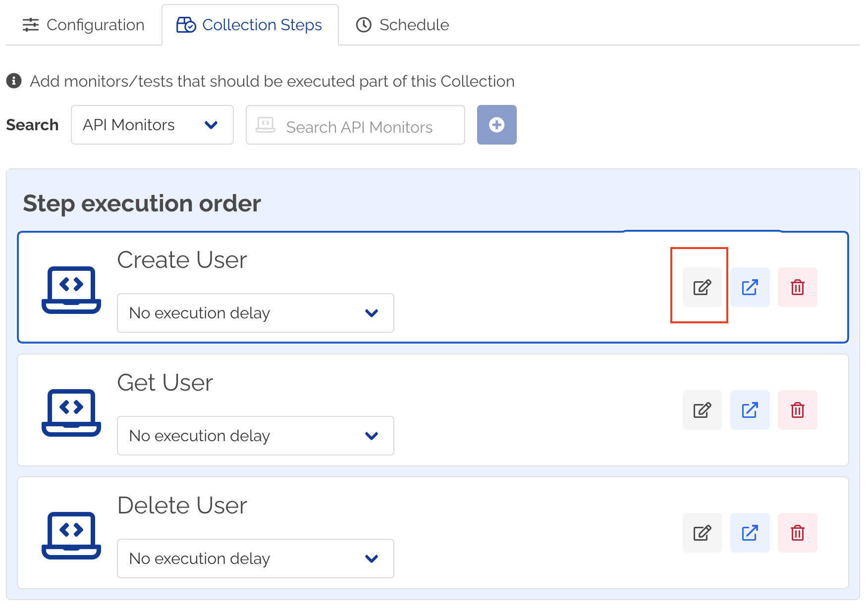The image size is (868, 608).
Task: Click the edit pencil icon for Delete User
Action: pos(702,533)
